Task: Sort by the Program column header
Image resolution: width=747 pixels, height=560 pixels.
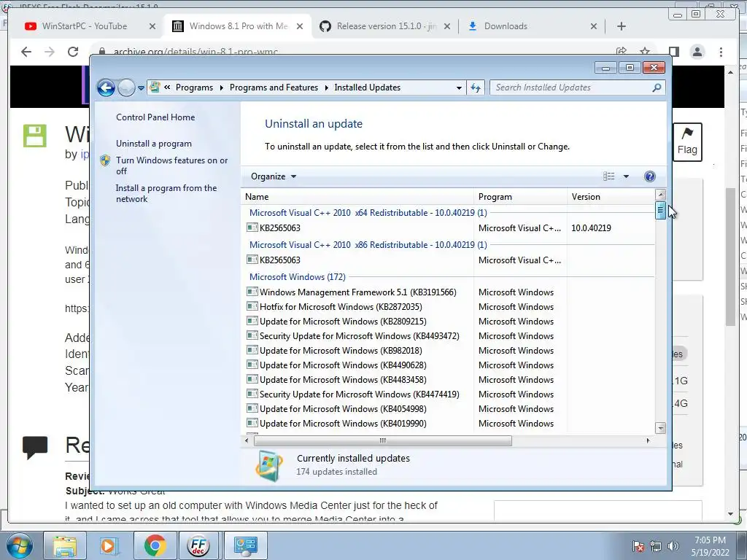Action: pyautogui.click(x=520, y=197)
